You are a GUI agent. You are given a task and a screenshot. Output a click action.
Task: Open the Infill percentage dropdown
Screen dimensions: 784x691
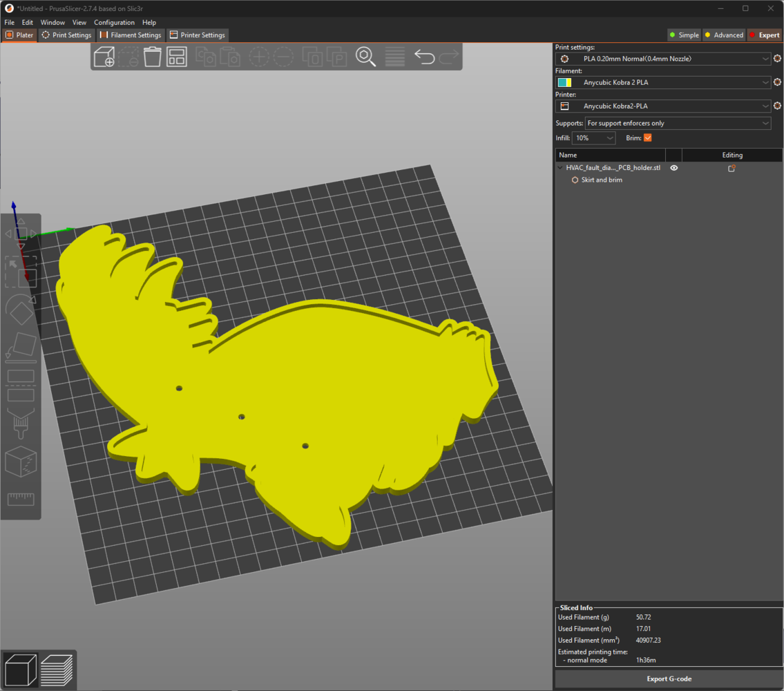pos(593,138)
